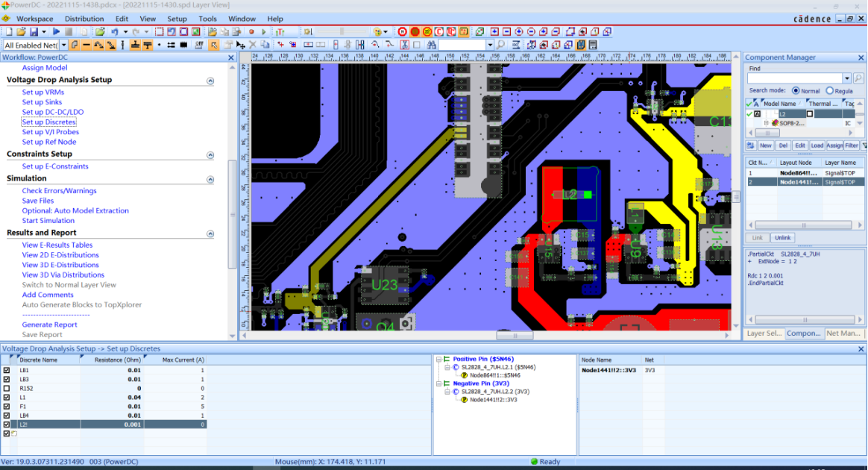This screenshot has height=470, width=868.
Task: Click the square minus zoom-out icon
Action: pyautogui.click(x=506, y=31)
